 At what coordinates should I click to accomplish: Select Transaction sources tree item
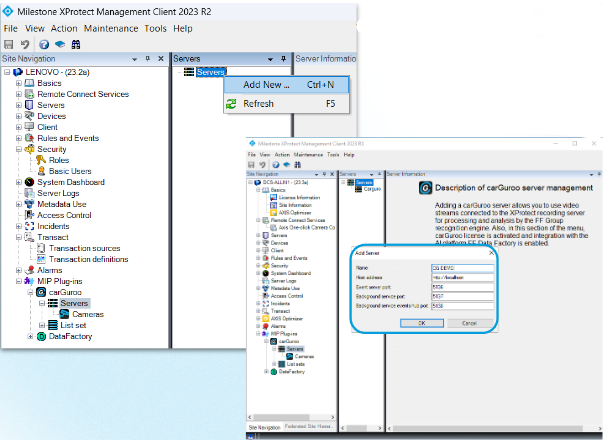coord(84,248)
